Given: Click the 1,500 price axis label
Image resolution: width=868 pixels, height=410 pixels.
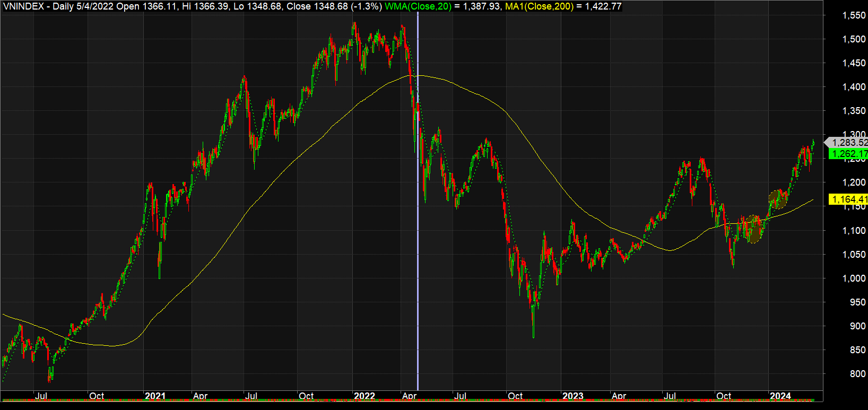Looking at the screenshot, I should tap(854, 39).
